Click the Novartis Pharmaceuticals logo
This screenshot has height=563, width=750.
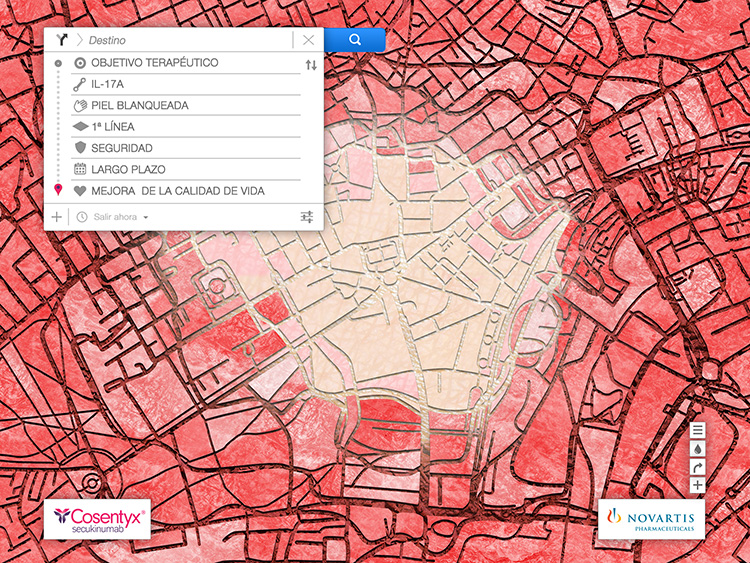(651, 519)
